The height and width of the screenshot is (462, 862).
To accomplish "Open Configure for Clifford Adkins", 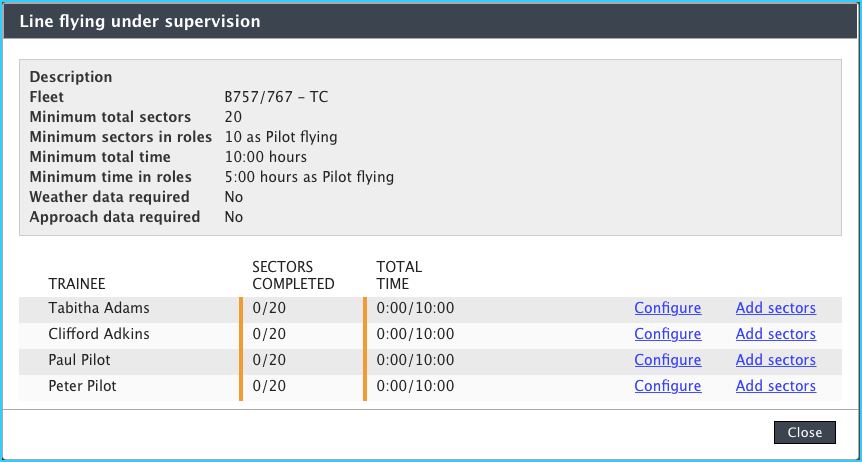I will (x=667, y=334).
